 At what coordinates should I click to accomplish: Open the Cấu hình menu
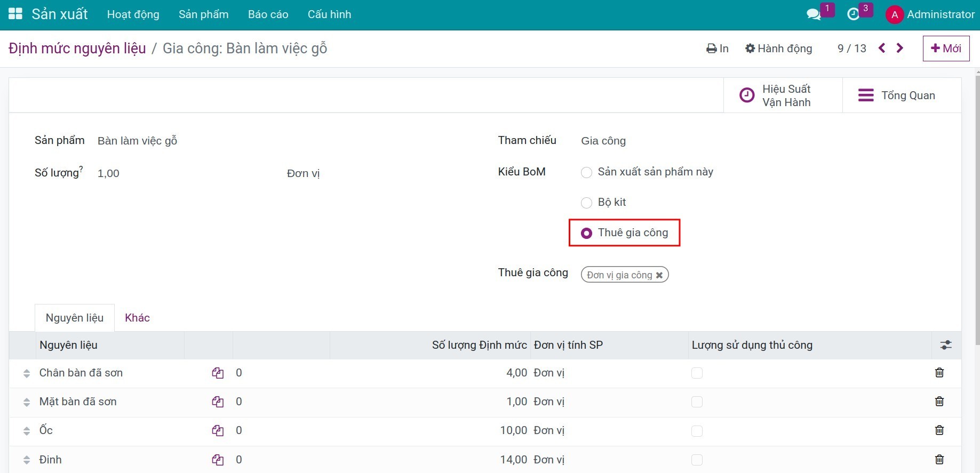pyautogui.click(x=330, y=14)
